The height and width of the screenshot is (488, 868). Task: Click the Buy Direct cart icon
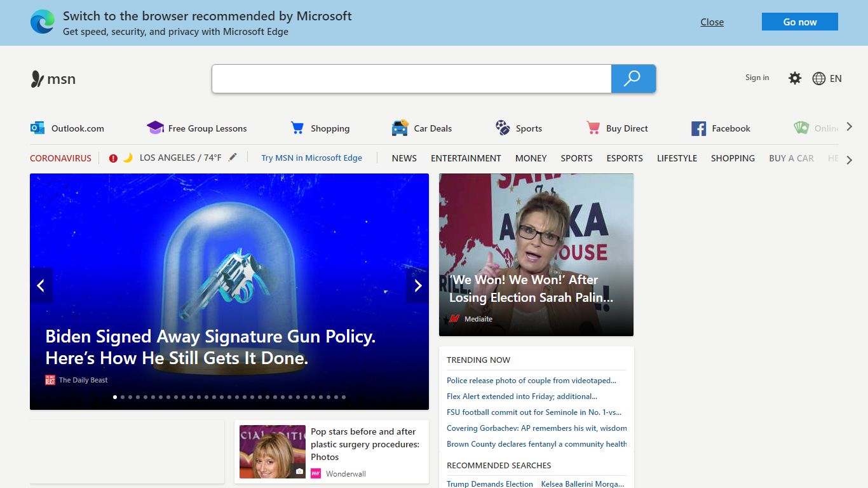pos(593,128)
